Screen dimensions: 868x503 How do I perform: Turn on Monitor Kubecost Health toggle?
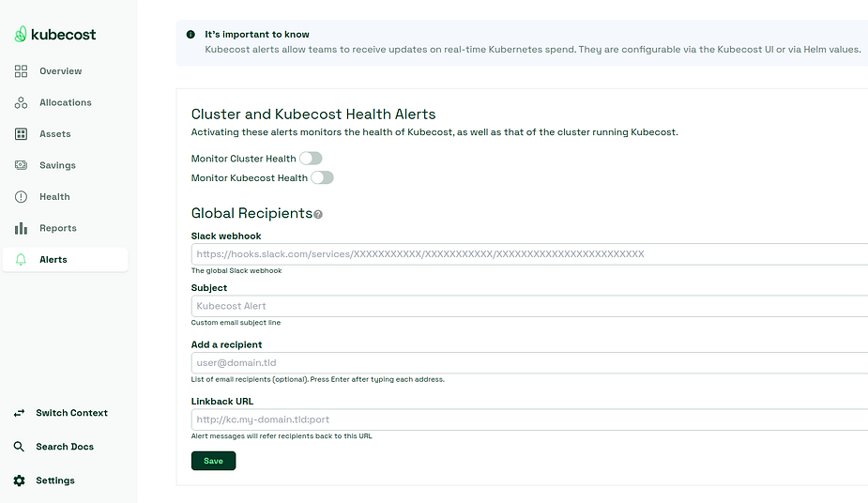click(x=322, y=177)
